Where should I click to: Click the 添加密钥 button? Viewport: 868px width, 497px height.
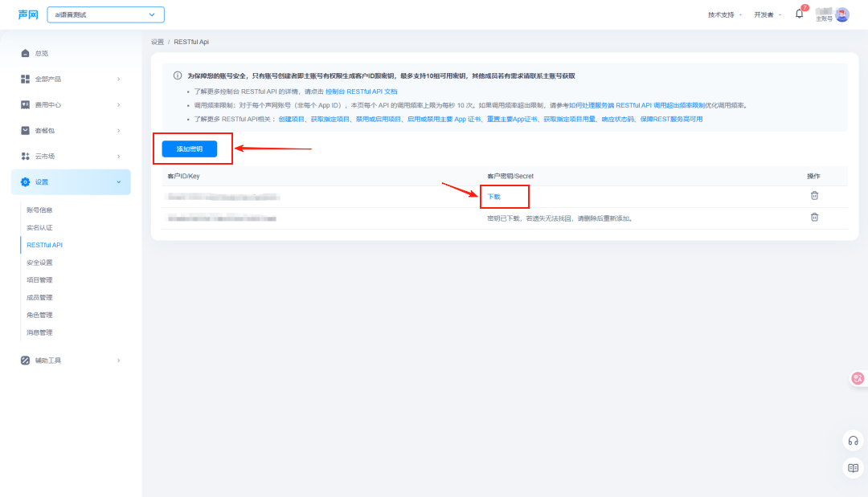coord(190,149)
